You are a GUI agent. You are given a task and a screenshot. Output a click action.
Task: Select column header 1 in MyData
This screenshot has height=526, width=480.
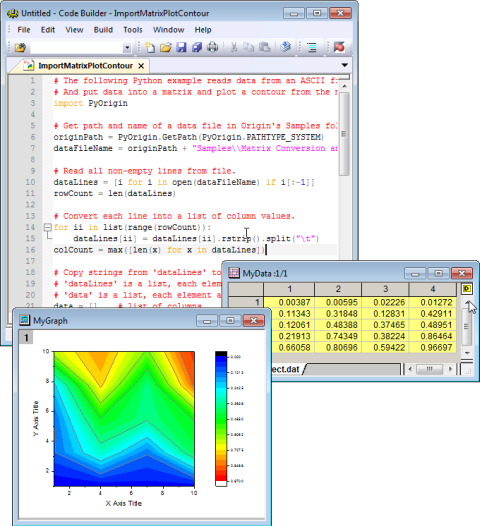(x=289, y=289)
